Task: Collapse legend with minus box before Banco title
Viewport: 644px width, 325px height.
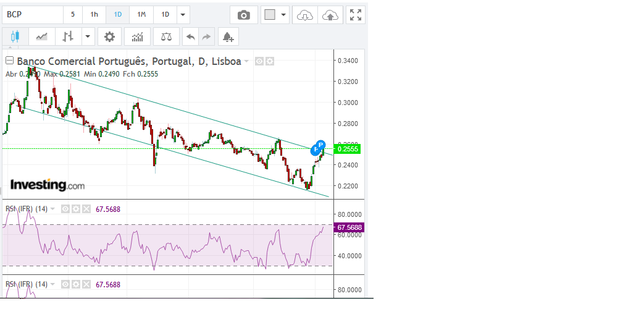Action: pos(9,61)
